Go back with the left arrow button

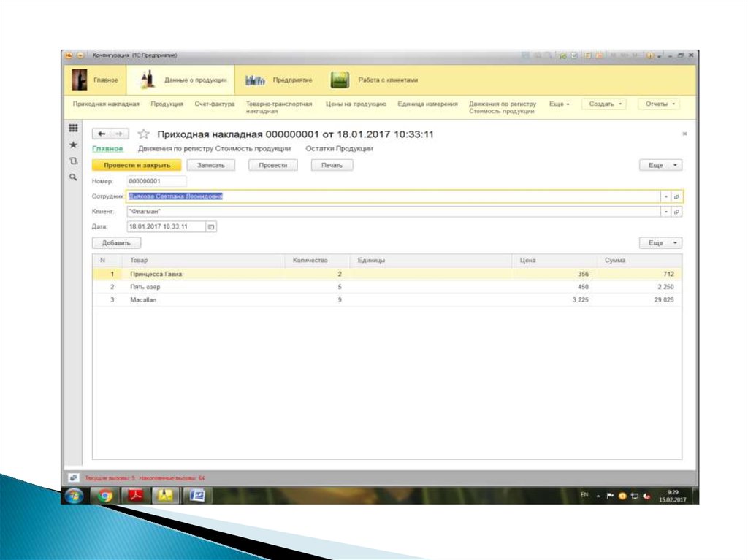102,134
